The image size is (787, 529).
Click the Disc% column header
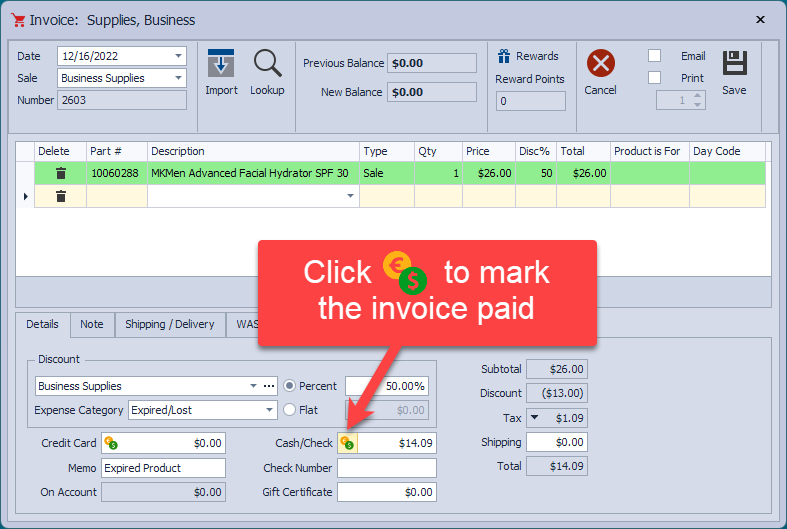tap(536, 151)
